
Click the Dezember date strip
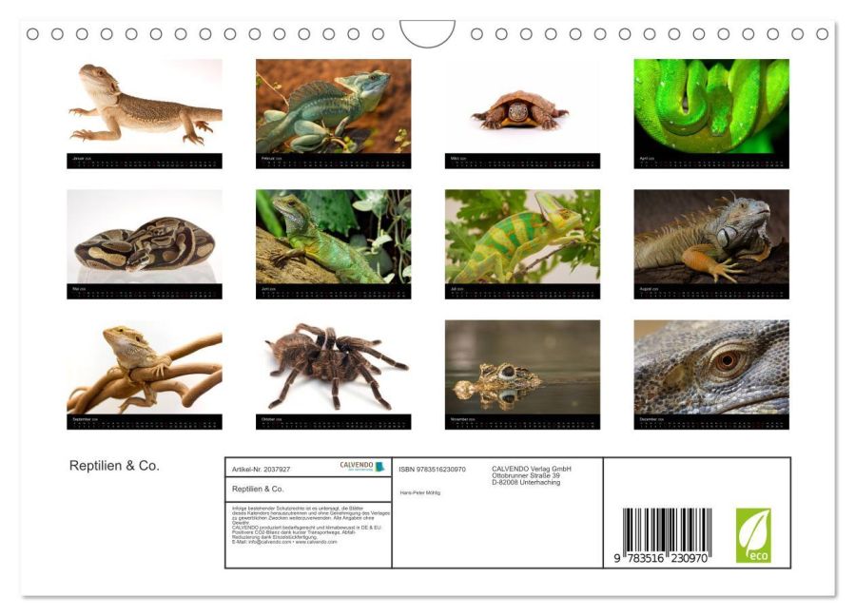[711, 422]
